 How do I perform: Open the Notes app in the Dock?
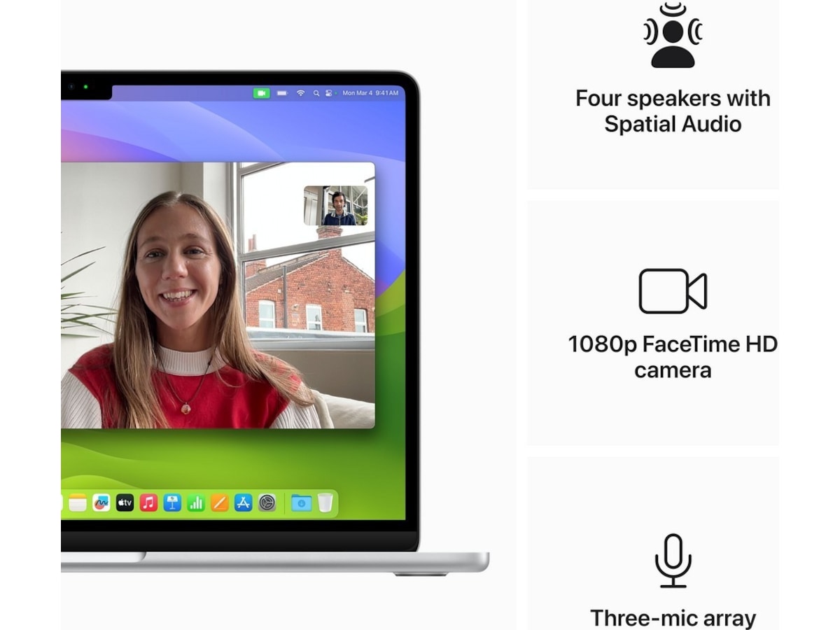click(x=78, y=503)
